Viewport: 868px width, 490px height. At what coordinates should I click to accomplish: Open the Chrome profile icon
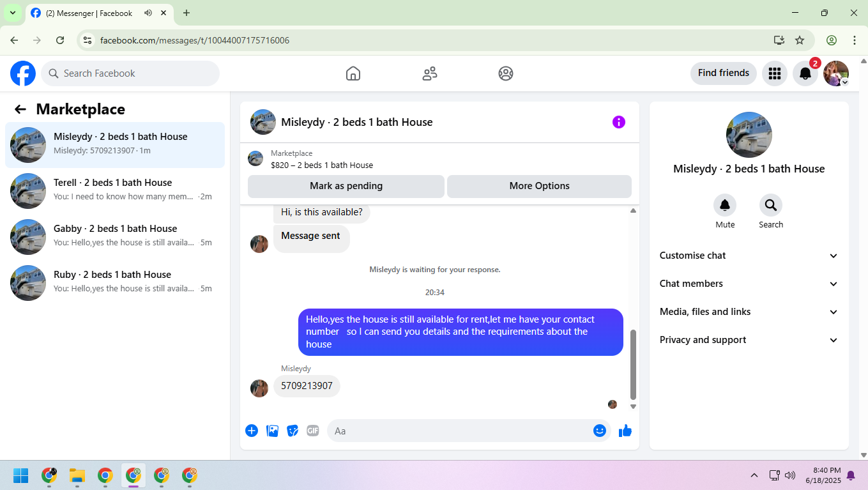pos(832,40)
